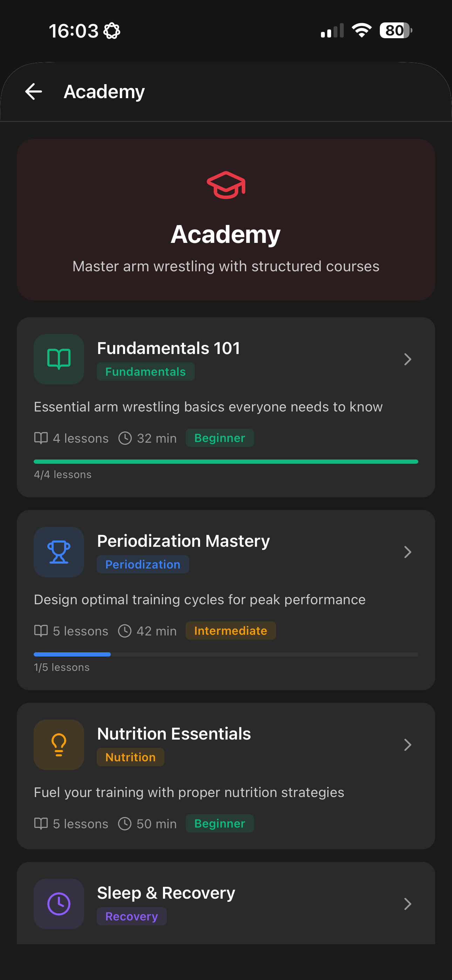Click the red graduation cap icon
Image resolution: width=452 pixels, height=980 pixels.
[x=226, y=185]
